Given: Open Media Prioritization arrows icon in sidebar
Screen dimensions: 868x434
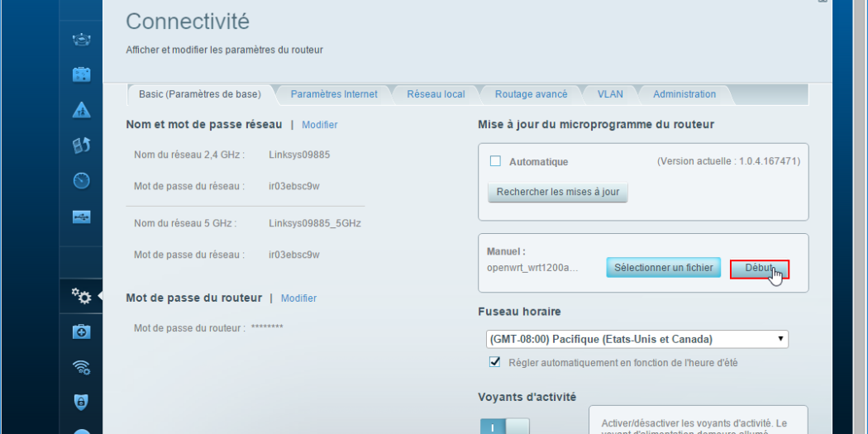Looking at the screenshot, I should [x=82, y=147].
